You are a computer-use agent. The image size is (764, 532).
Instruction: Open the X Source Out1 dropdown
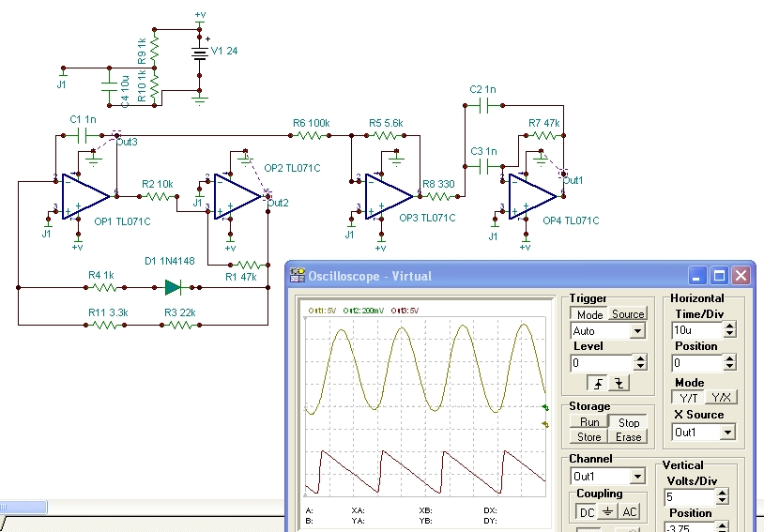pyautogui.click(x=727, y=433)
